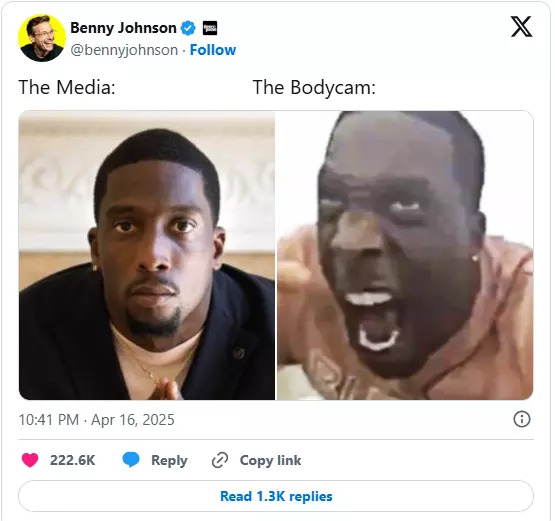This screenshot has width=555, height=521.
Task: Open the 10:41 PM · Apr 16, 2025 timestamp
Action: click(x=96, y=420)
